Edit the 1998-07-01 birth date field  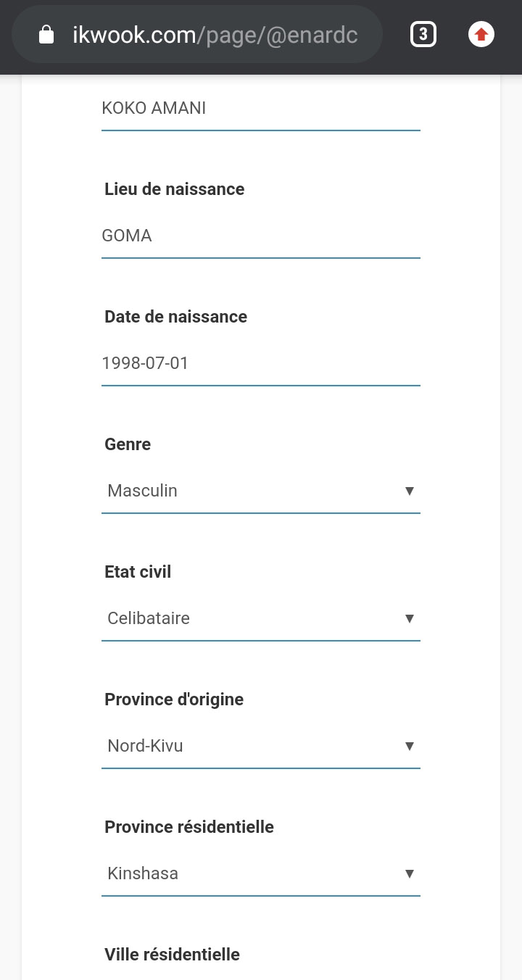[x=260, y=364]
